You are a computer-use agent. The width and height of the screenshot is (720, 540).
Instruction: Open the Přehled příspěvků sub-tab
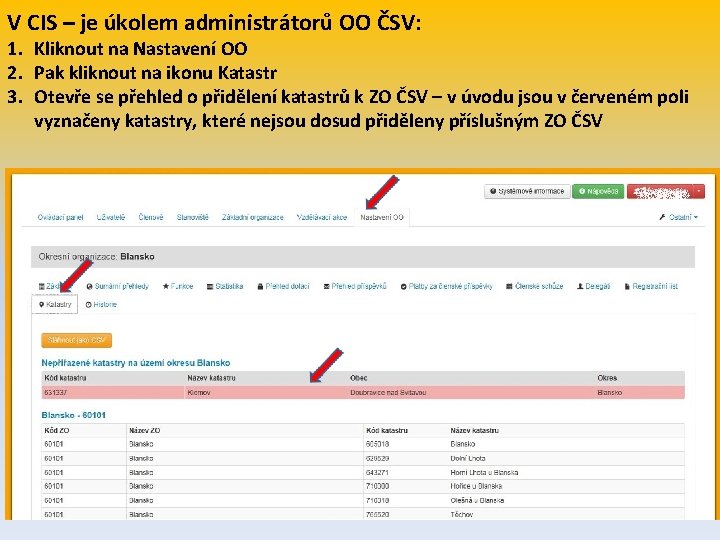(355, 286)
